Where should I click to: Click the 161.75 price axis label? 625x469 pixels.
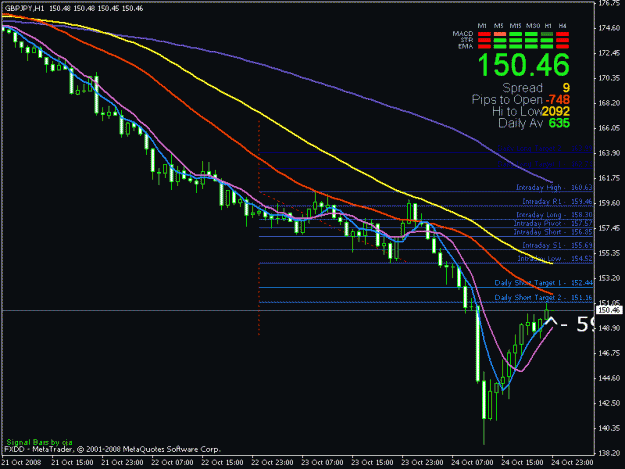[609, 178]
